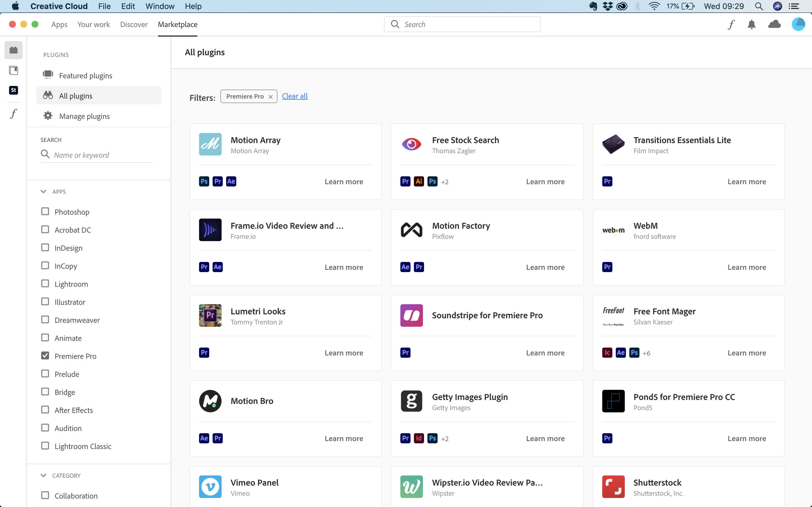This screenshot has height=507, width=812.
Task: Remove the Premiere Pro filter chip
Action: (270, 97)
